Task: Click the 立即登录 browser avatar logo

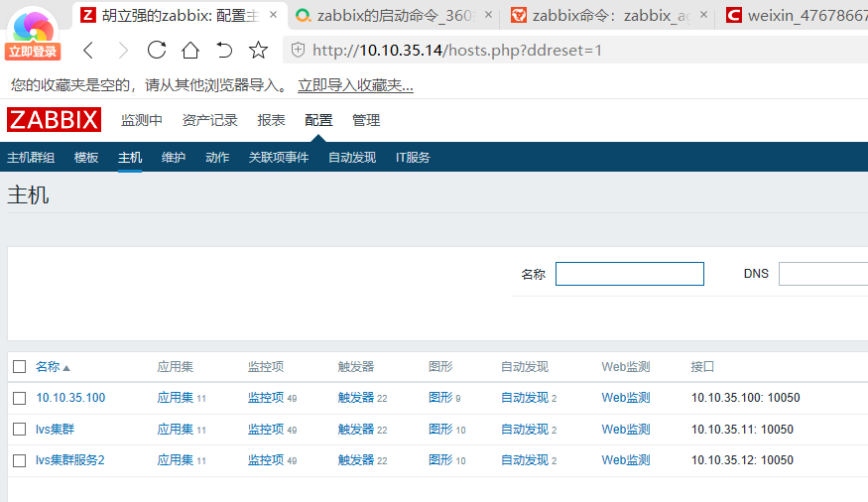Action: [33, 33]
